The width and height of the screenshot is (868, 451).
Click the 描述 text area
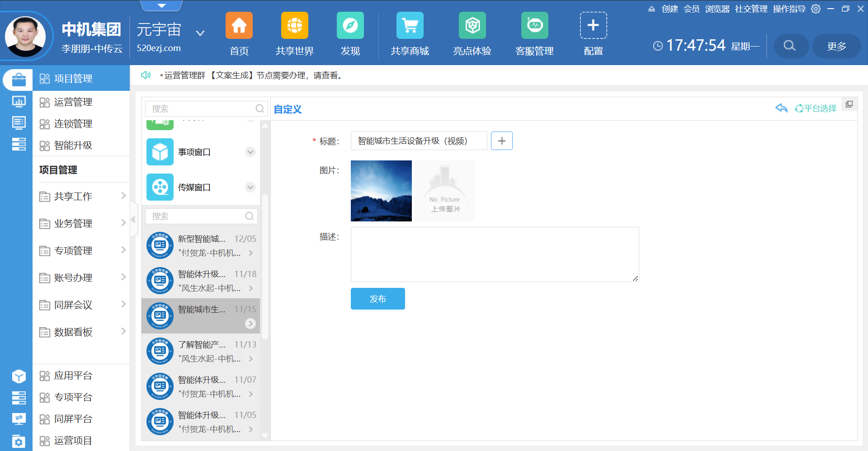click(495, 254)
